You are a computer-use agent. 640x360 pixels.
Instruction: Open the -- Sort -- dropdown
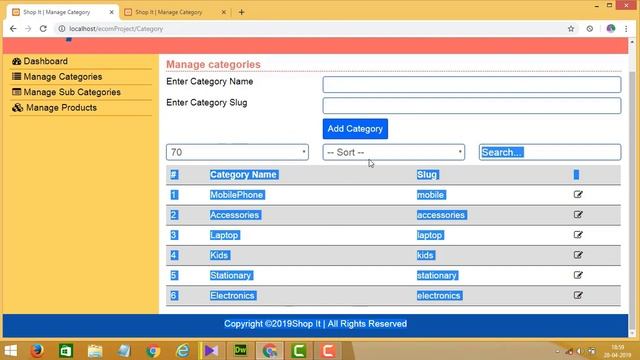393,152
